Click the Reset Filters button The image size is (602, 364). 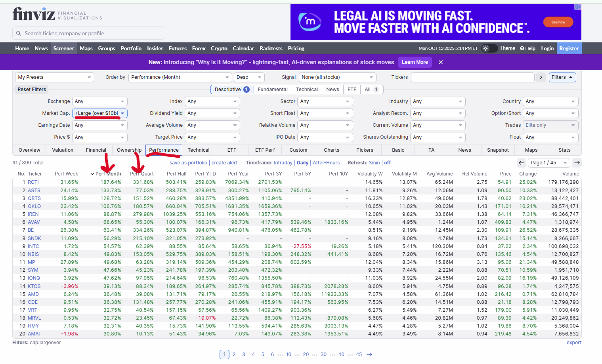[32, 90]
